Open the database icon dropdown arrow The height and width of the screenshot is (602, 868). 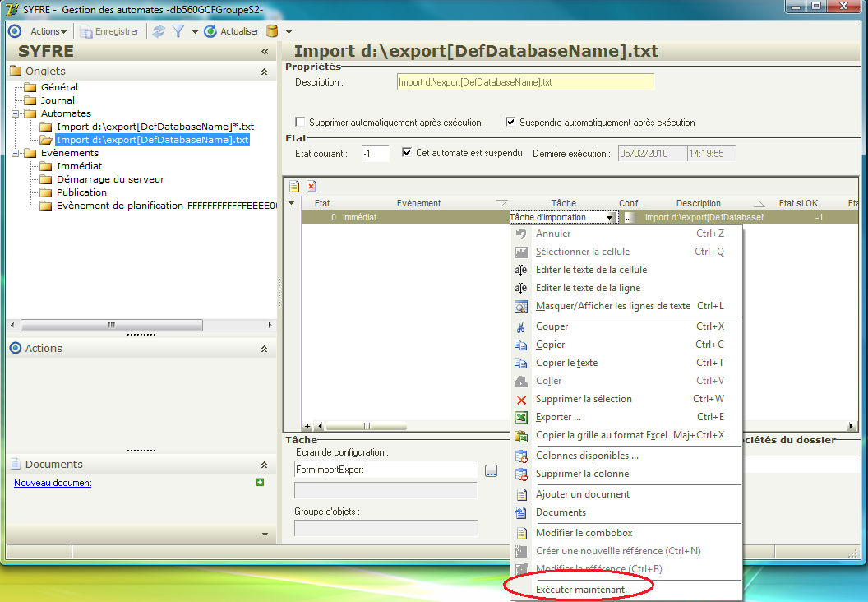point(289,32)
